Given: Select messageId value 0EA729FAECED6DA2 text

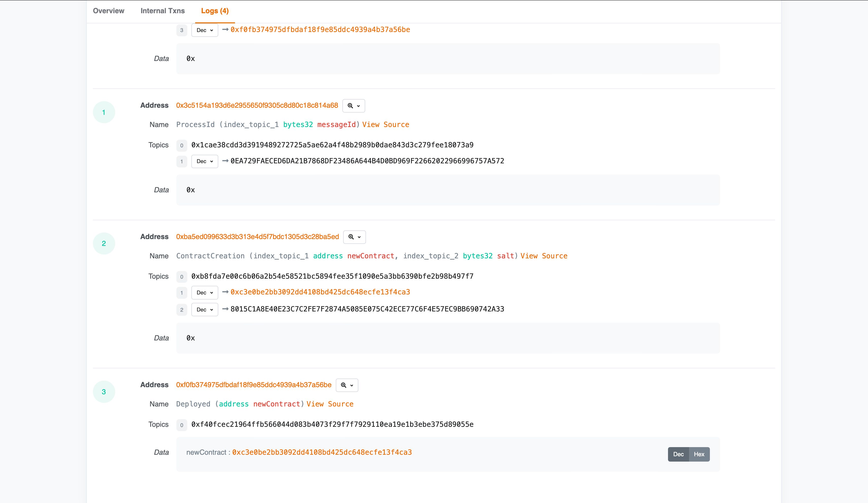Looking at the screenshot, I should click(367, 161).
